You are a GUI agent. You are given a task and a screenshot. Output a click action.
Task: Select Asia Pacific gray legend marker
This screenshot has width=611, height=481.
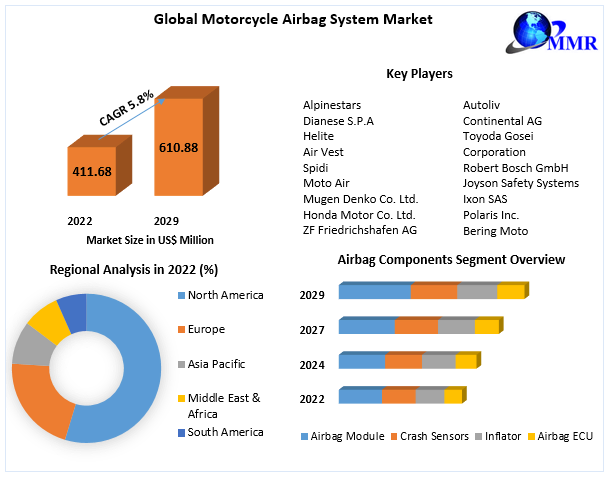point(181,364)
